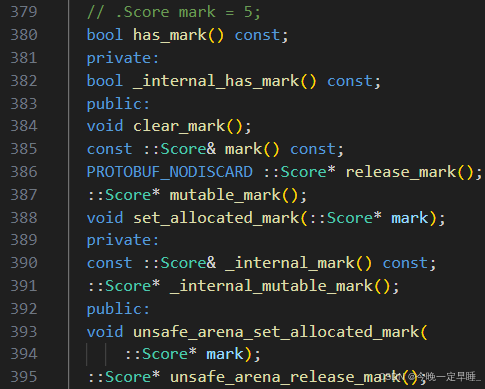Click line number 395 in the gutter
Viewport: 485px width, 389px height.
tap(24, 377)
